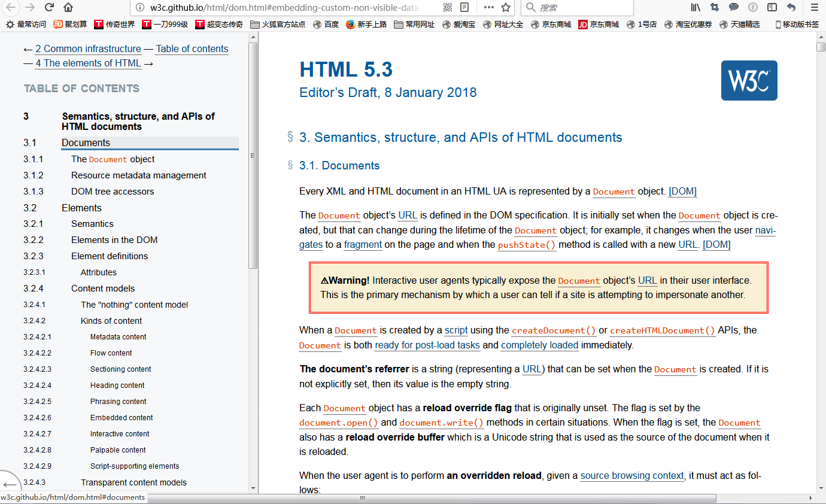Open 'Phrasing content' in the sidebar
This screenshot has height=504, width=826.
pos(119,402)
